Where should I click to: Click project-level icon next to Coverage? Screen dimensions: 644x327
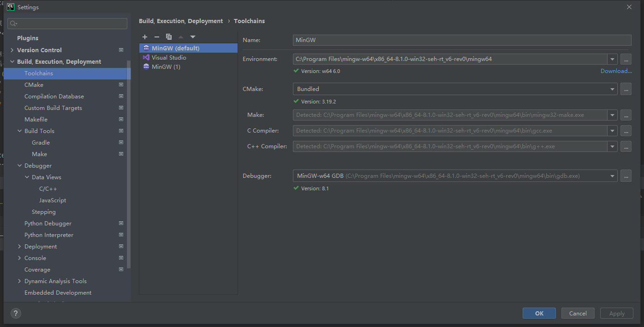tap(121, 269)
